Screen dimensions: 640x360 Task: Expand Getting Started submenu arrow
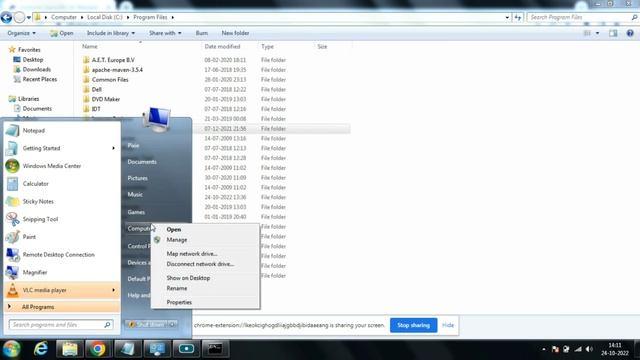click(x=113, y=148)
